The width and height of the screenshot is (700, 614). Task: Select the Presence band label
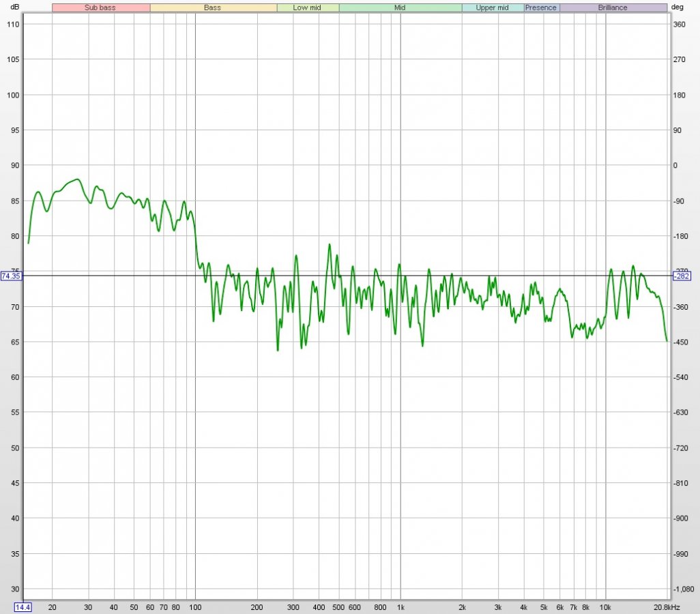(x=541, y=8)
